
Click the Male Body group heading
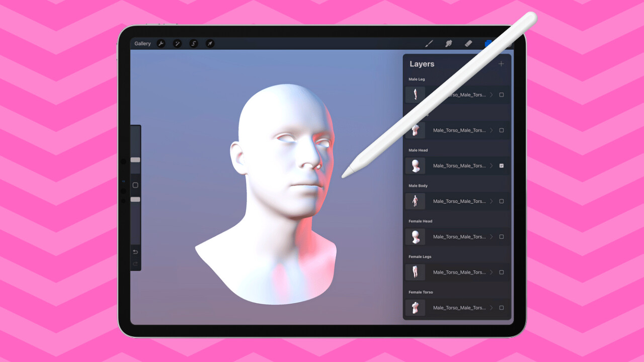coord(418,186)
